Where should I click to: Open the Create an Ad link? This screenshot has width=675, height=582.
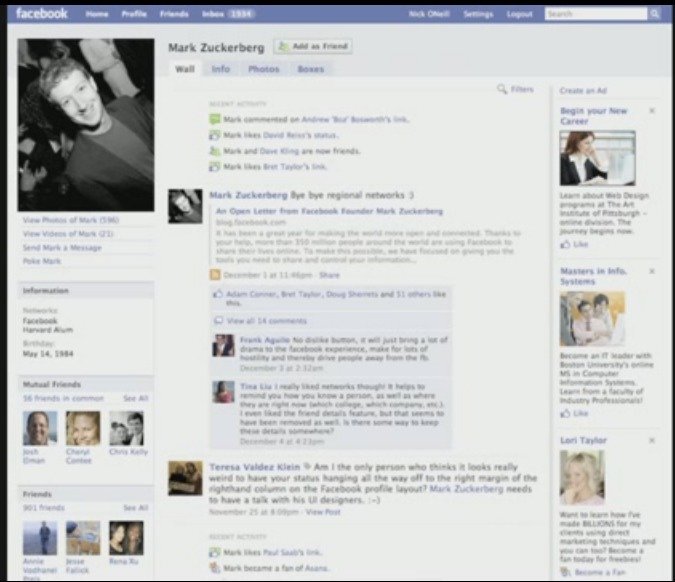pos(583,90)
